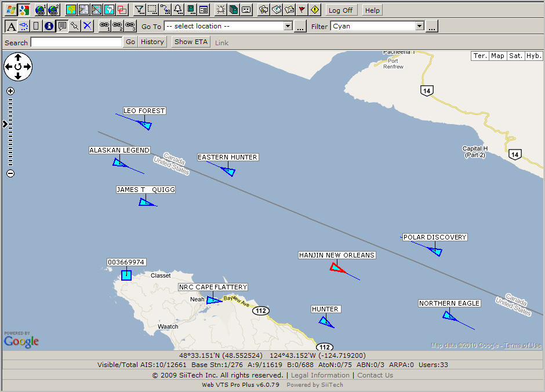
Task: Click the flashing yellow alert light icon
Action: click(221, 10)
